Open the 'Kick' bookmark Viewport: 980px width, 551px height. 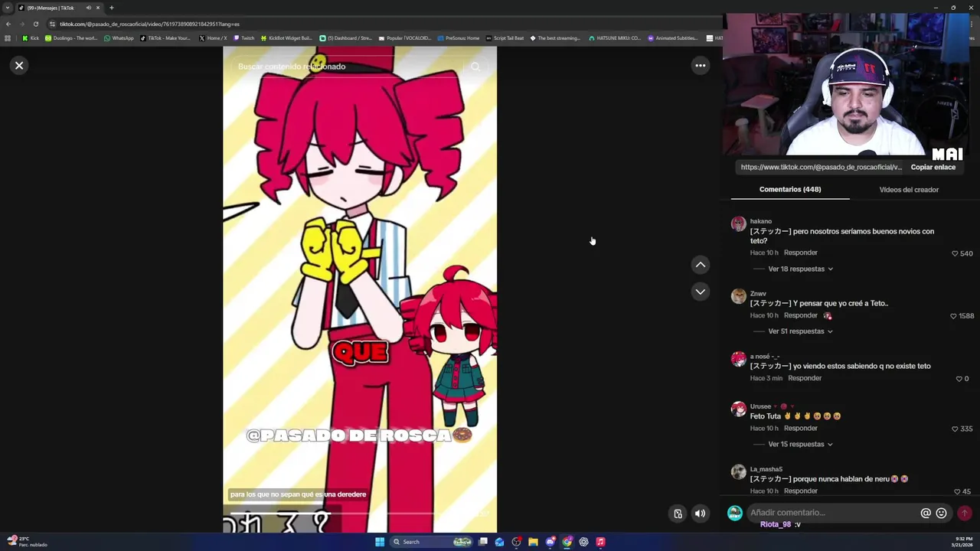click(31, 38)
